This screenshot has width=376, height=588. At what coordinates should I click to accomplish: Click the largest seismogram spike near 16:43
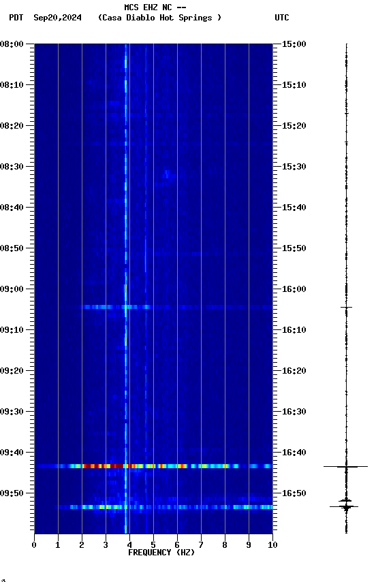click(346, 466)
